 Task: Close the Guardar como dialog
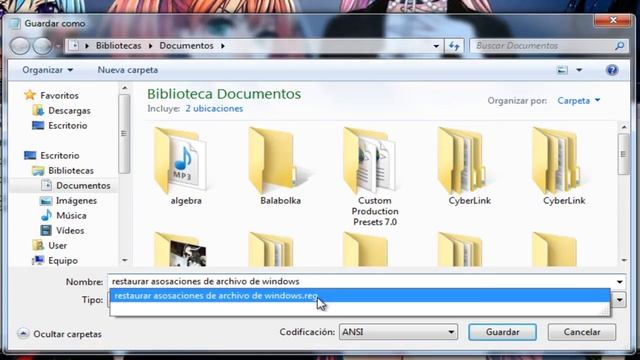coord(613,20)
